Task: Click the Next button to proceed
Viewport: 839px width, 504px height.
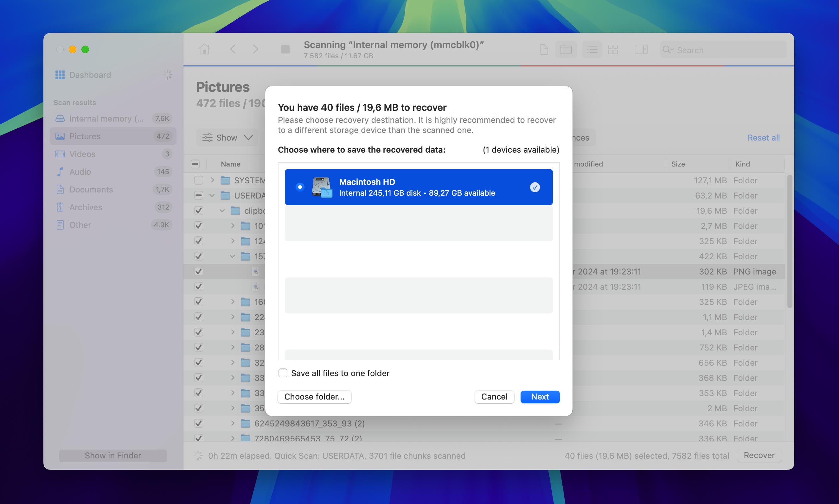Action: [539, 397]
